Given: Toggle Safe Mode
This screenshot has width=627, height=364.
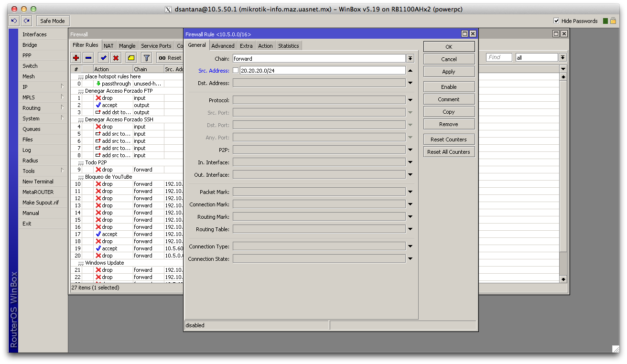Looking at the screenshot, I should tap(53, 21).
